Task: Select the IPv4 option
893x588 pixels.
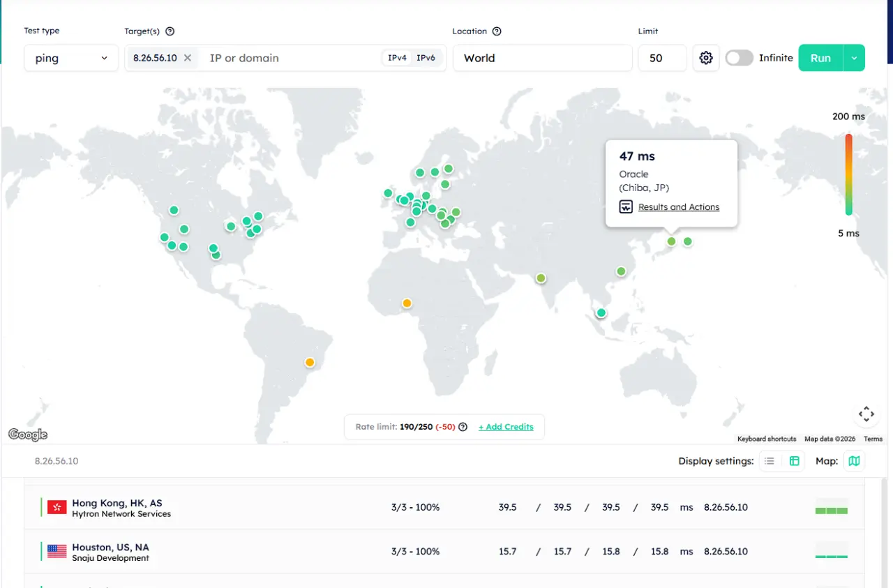Action: pos(397,58)
